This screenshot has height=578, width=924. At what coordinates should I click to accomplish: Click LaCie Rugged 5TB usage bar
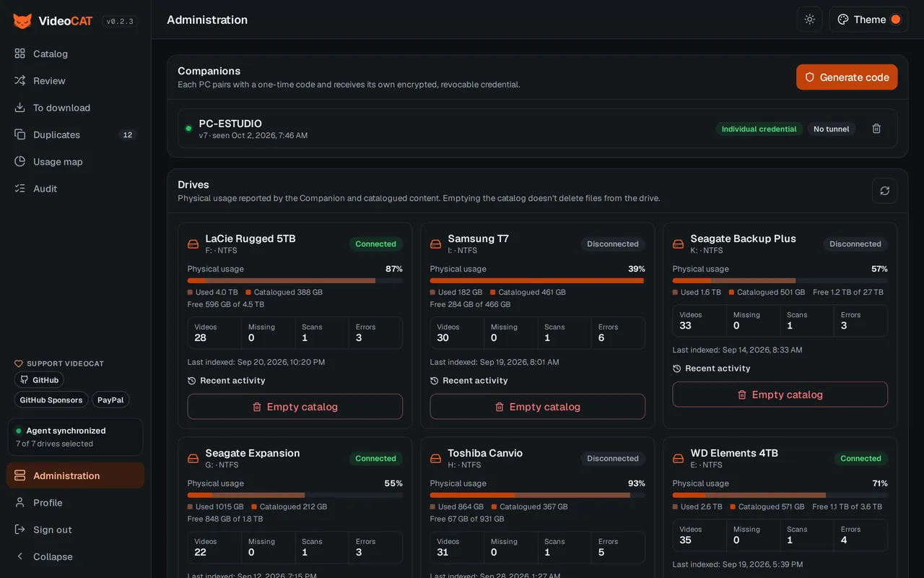click(x=295, y=280)
